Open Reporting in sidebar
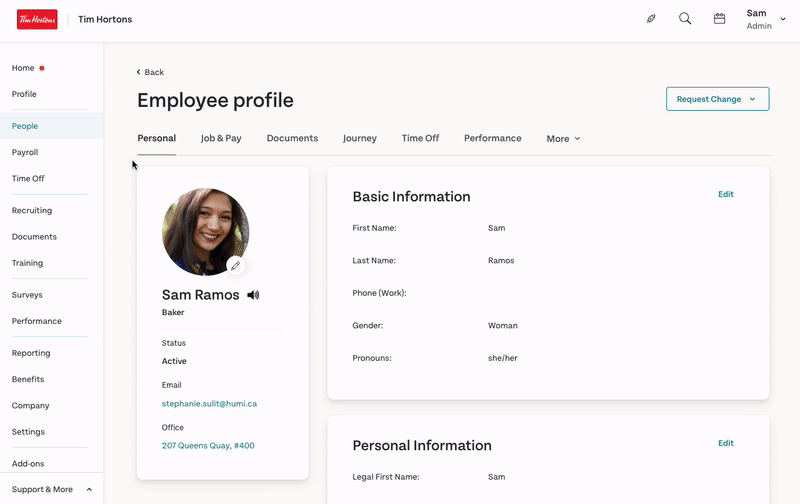Image resolution: width=800 pixels, height=504 pixels. 31,353
